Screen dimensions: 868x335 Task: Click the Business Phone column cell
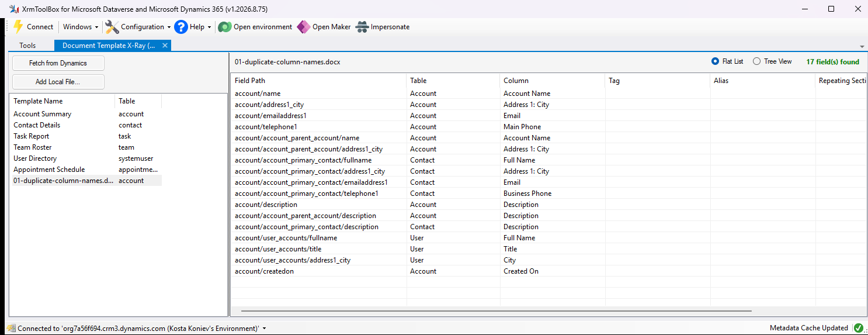pos(527,194)
